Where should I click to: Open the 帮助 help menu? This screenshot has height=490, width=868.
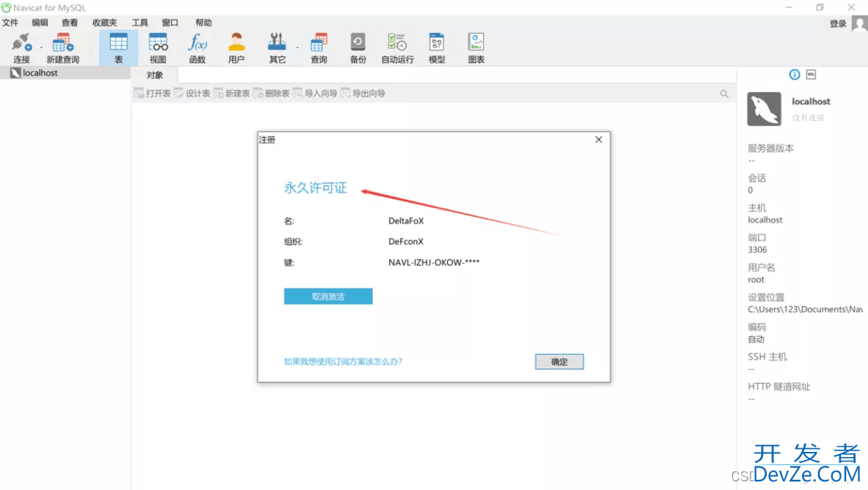pos(203,23)
